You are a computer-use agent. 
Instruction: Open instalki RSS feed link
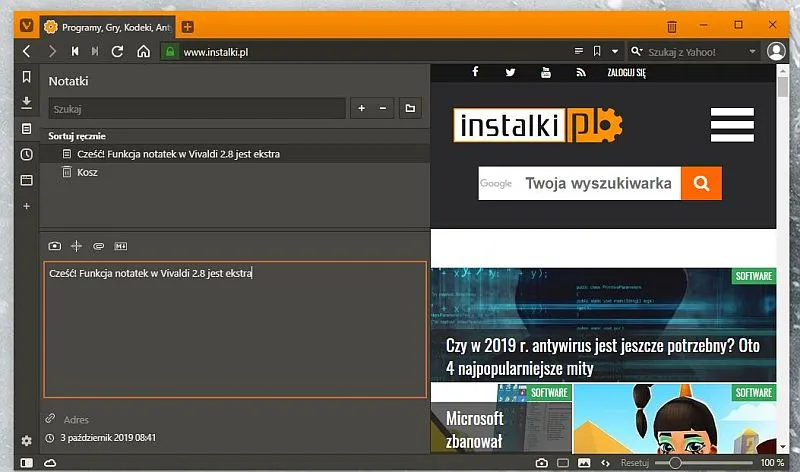coord(581,72)
